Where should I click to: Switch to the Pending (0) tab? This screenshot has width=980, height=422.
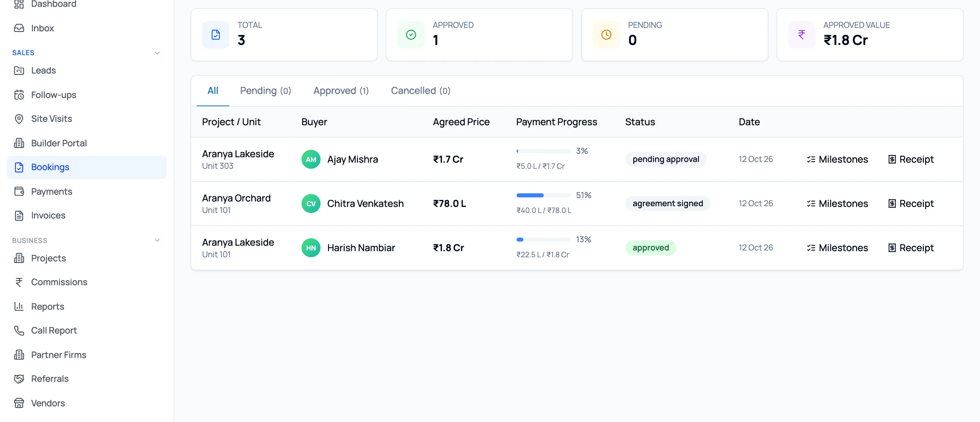(x=265, y=91)
